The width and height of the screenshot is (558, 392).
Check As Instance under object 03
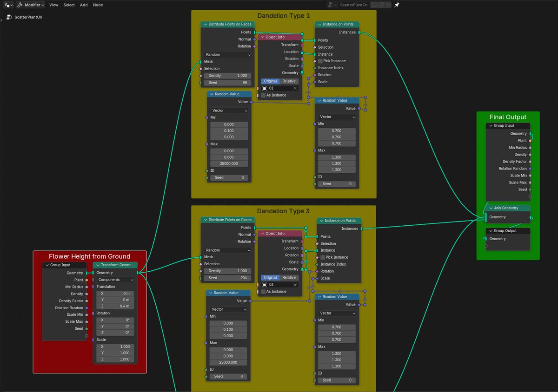tap(263, 291)
